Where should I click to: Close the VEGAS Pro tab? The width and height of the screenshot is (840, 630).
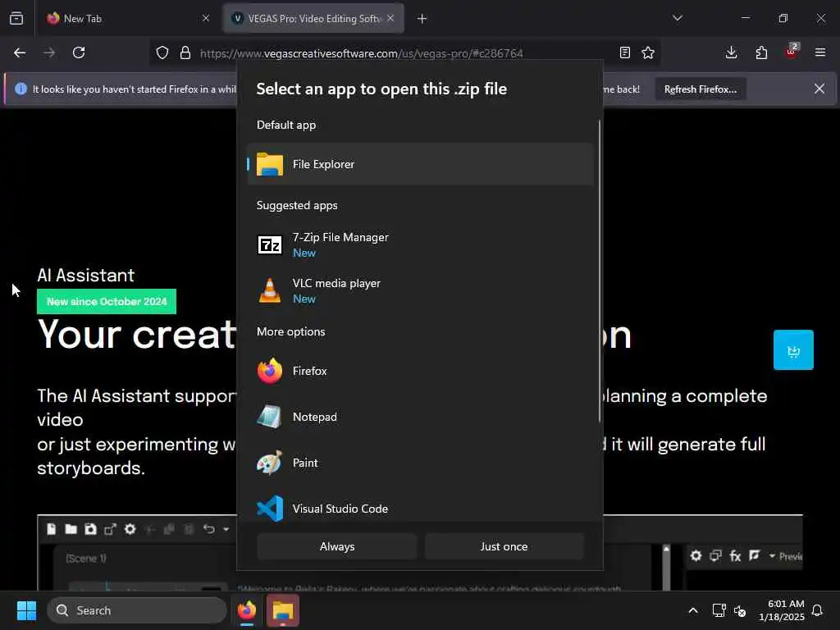(x=390, y=18)
